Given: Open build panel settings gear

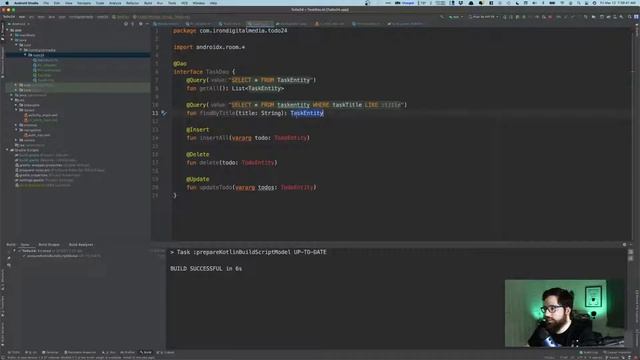Looking at the screenshot, I should coord(624,244).
